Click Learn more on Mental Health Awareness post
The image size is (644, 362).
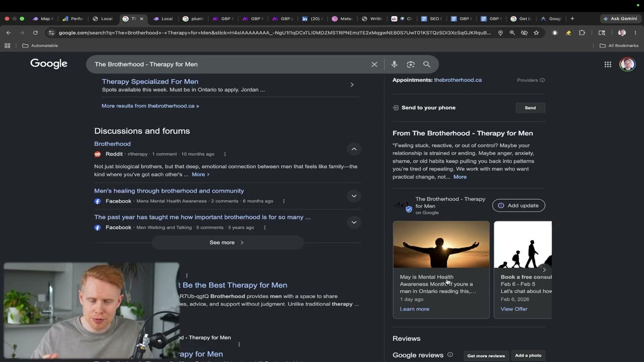tap(415, 309)
